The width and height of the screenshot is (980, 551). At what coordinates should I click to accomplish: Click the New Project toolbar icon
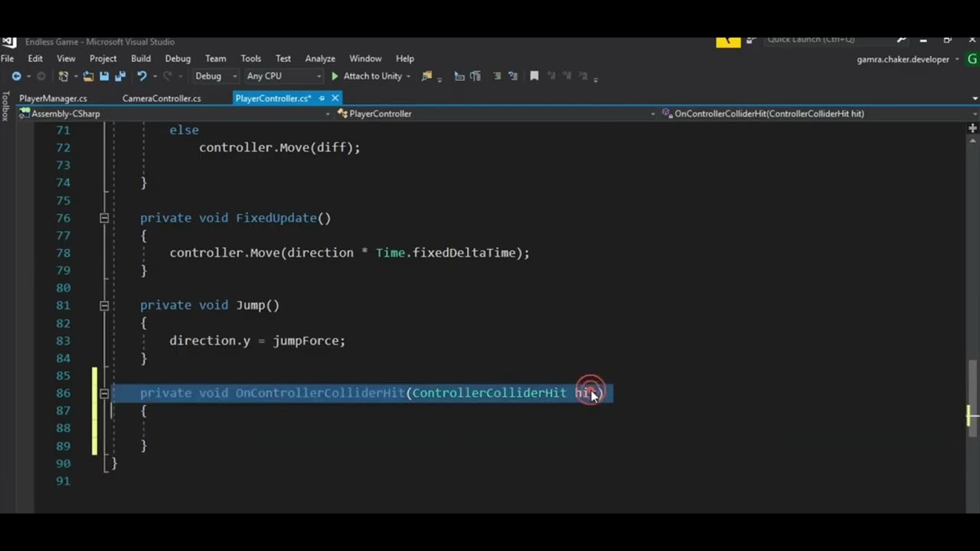coord(64,77)
